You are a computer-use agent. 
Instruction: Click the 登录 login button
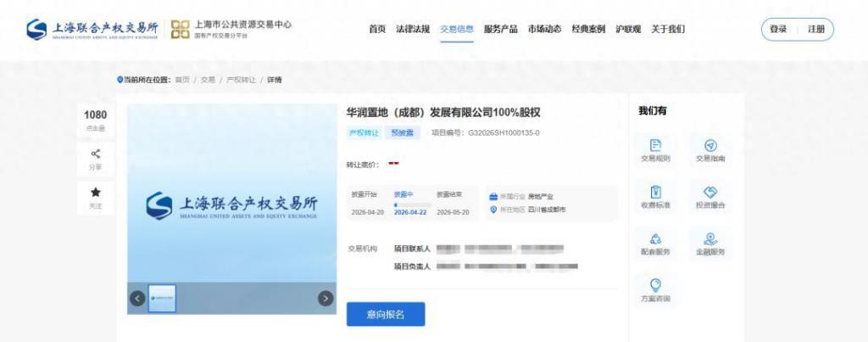778,30
